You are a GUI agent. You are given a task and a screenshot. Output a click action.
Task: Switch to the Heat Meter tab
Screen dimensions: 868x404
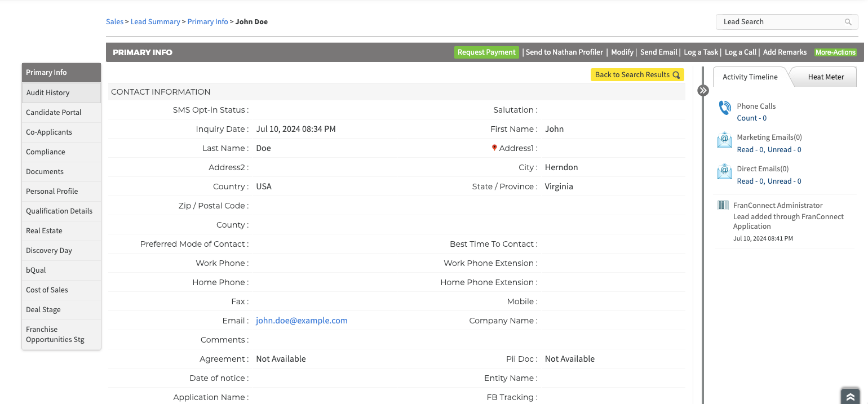point(825,77)
